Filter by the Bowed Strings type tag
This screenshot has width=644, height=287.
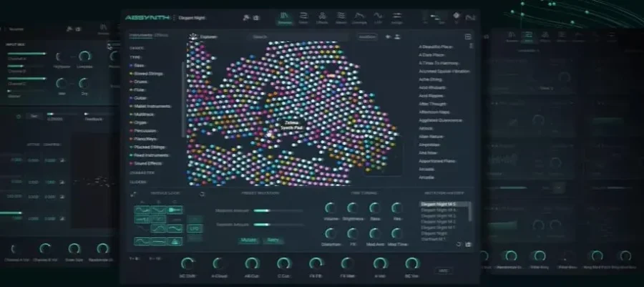[147, 74]
